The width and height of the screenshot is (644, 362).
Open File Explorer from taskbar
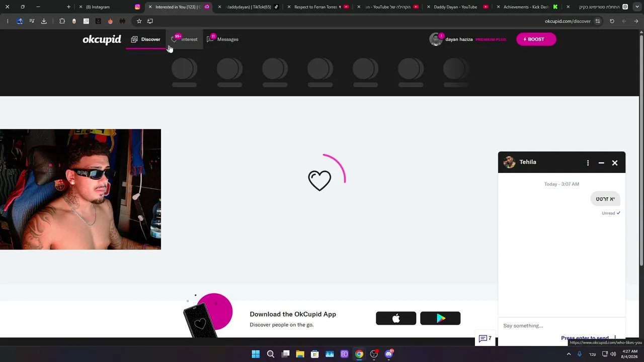(300, 354)
